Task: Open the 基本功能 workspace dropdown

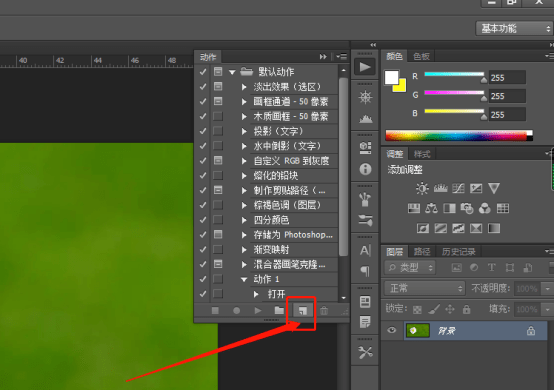Action: [x=514, y=29]
